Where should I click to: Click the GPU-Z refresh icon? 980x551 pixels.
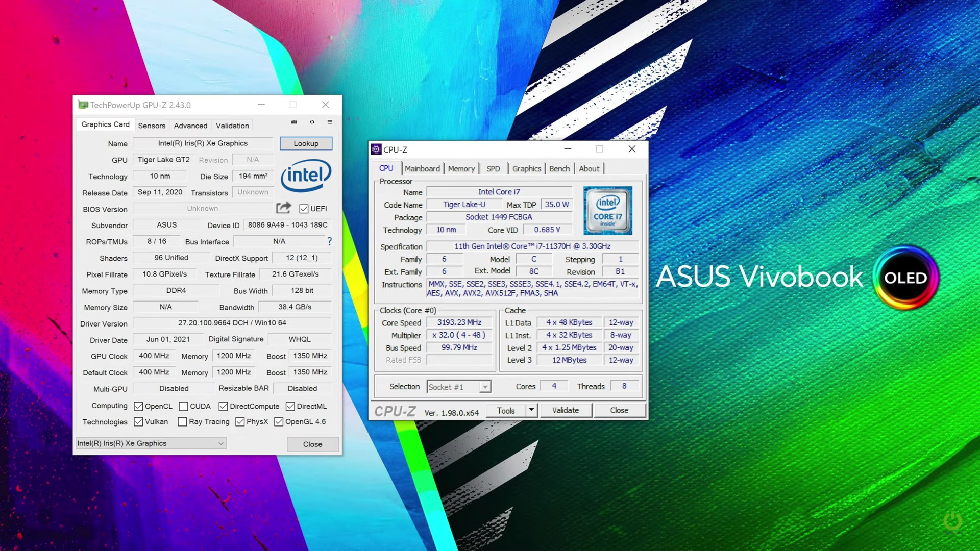pyautogui.click(x=312, y=122)
